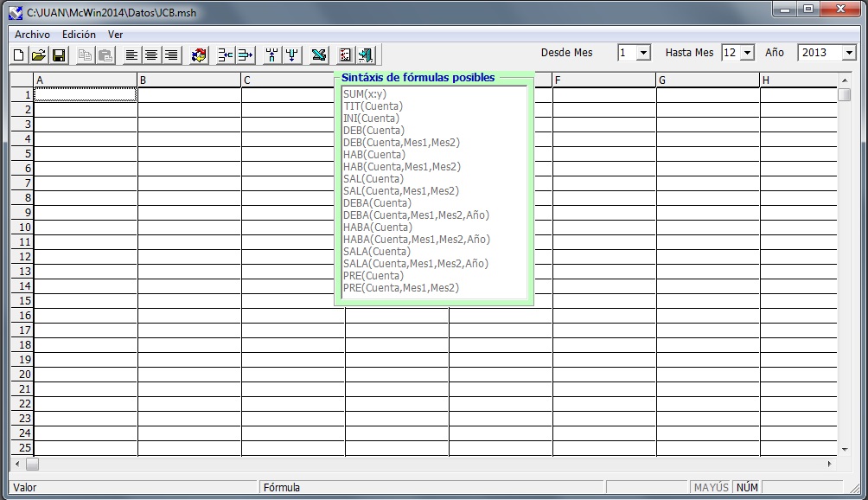This screenshot has width=868, height=500.
Task: Click HABA(Cuenta) formula entry
Action: click(378, 228)
